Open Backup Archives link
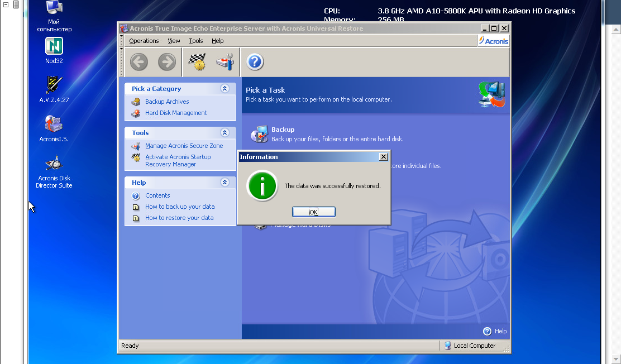This screenshot has width=621, height=364. [x=167, y=102]
